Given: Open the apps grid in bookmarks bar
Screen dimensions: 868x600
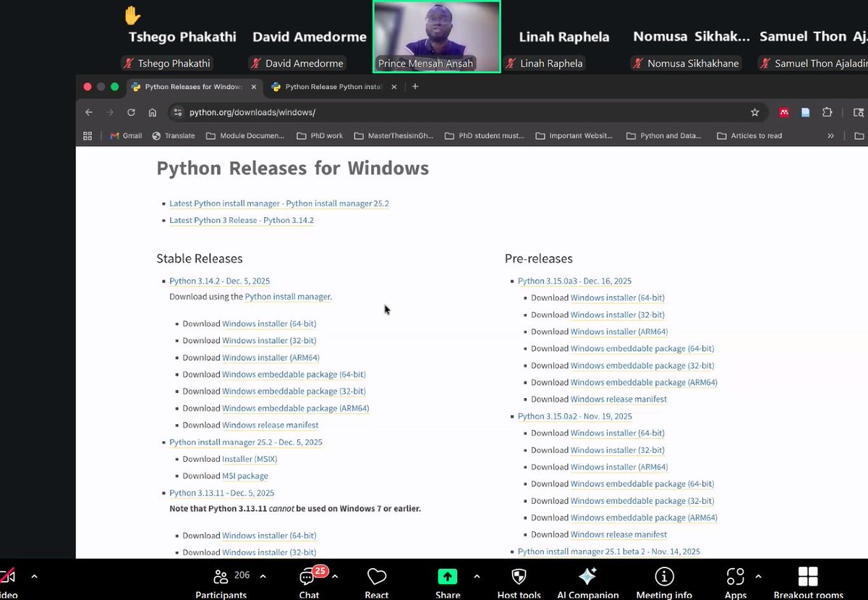Looking at the screenshot, I should point(88,135).
